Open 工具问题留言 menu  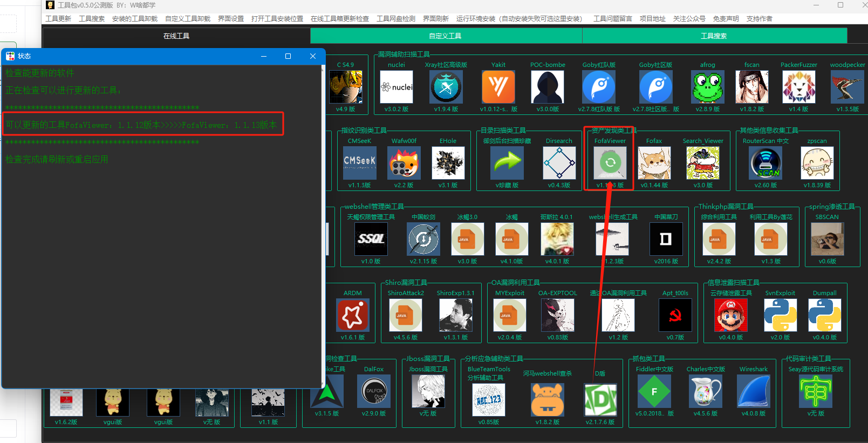point(613,19)
